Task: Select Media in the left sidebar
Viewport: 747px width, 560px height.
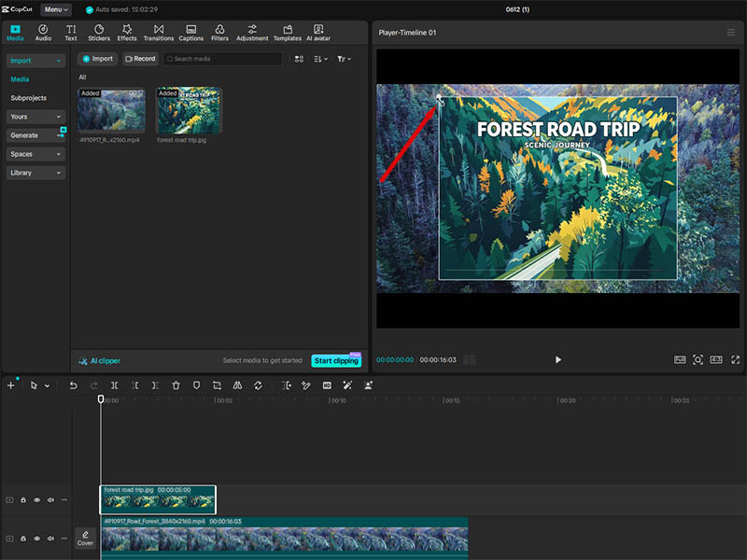Action: pos(20,79)
